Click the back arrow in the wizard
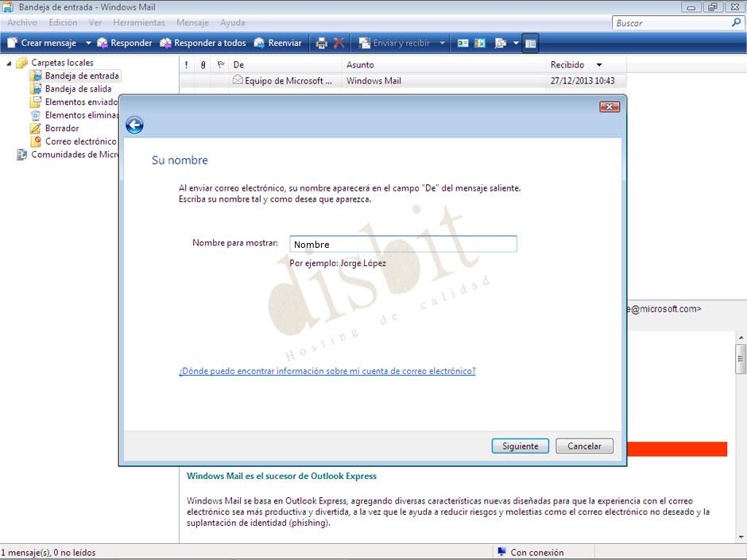Image resolution: width=747 pixels, height=560 pixels. coord(134,125)
